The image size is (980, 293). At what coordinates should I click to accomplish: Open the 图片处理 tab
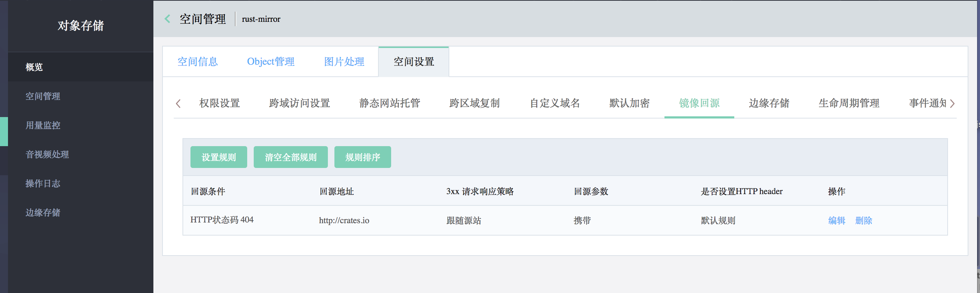(344, 62)
